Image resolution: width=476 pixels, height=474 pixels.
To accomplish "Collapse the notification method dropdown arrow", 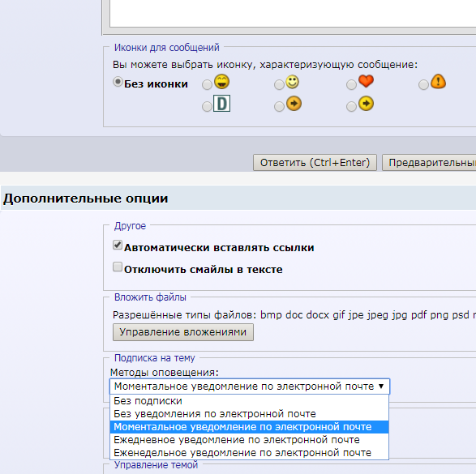I will 381,386.
